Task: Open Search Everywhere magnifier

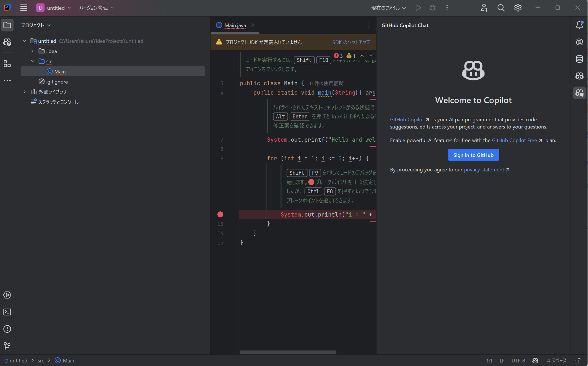Action: pos(501,8)
